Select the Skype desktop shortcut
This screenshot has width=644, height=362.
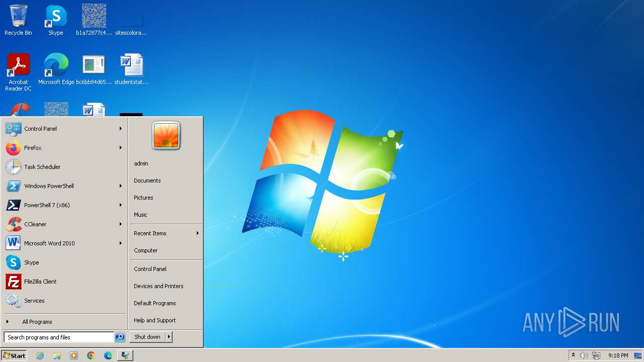[x=56, y=20]
